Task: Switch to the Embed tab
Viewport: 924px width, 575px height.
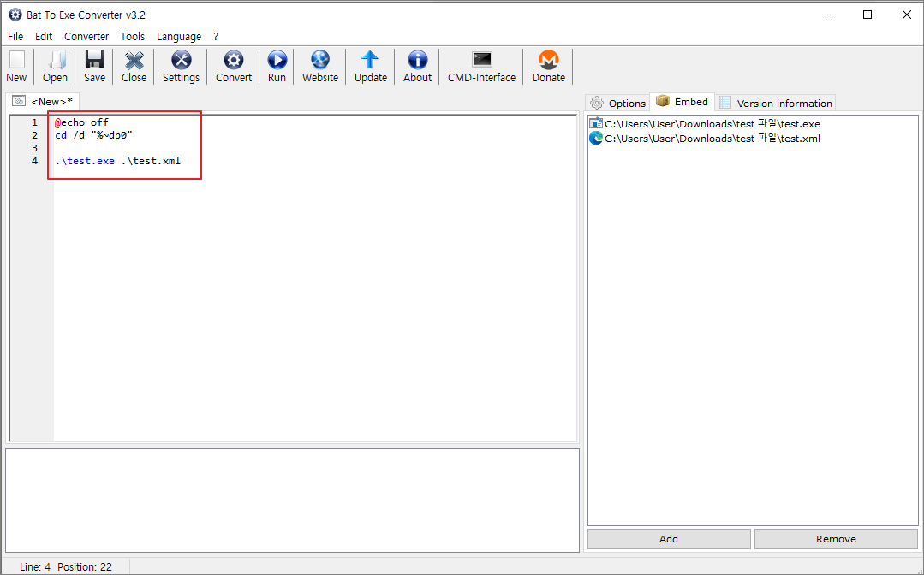Action: pos(682,102)
